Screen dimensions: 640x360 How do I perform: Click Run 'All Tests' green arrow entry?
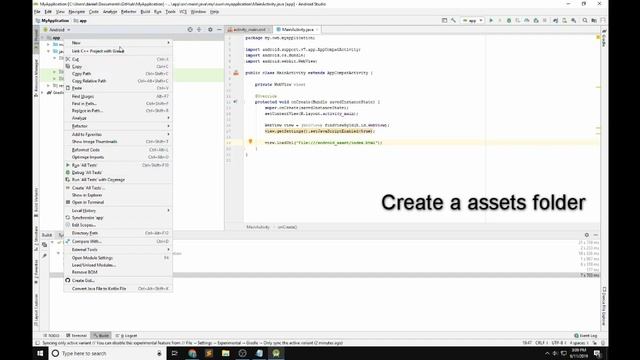[x=118, y=165]
